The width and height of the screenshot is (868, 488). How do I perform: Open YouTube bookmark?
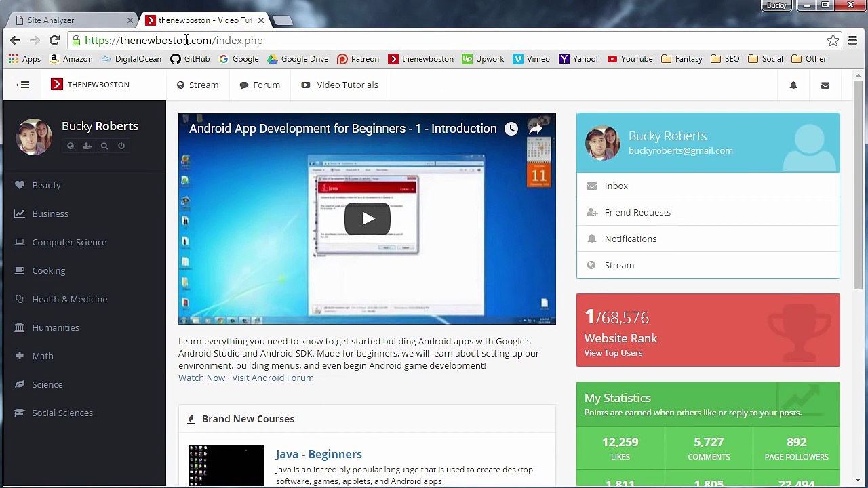tap(630, 59)
